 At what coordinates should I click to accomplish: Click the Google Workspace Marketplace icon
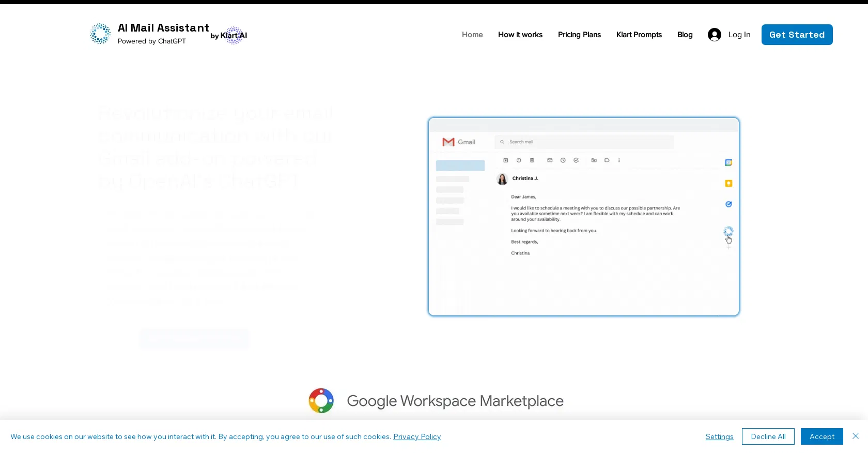click(321, 401)
